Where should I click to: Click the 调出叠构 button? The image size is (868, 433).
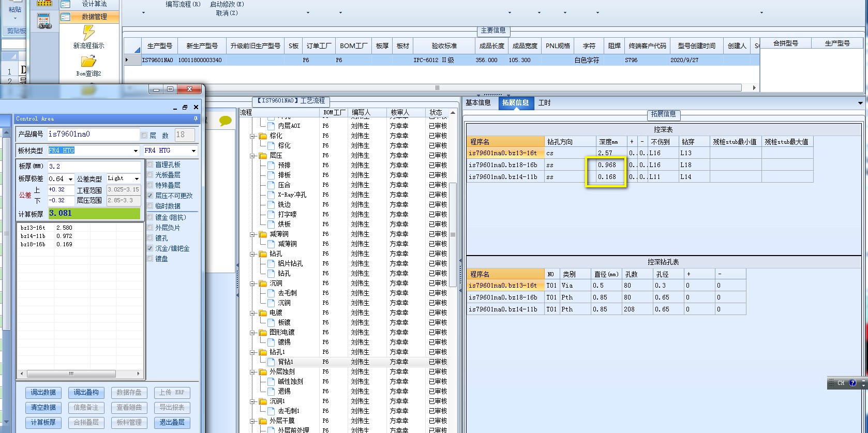tap(86, 393)
